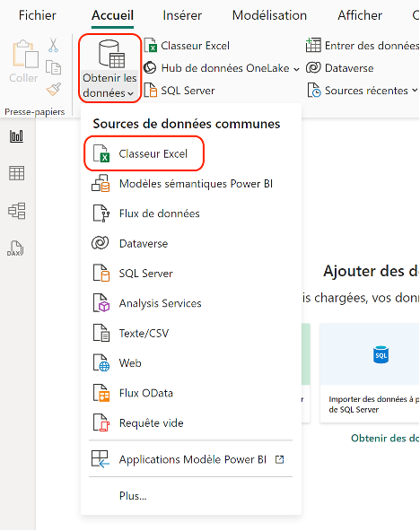The height and width of the screenshot is (531, 420).
Task: Click the green Obtenir des données link
Action: point(385,439)
